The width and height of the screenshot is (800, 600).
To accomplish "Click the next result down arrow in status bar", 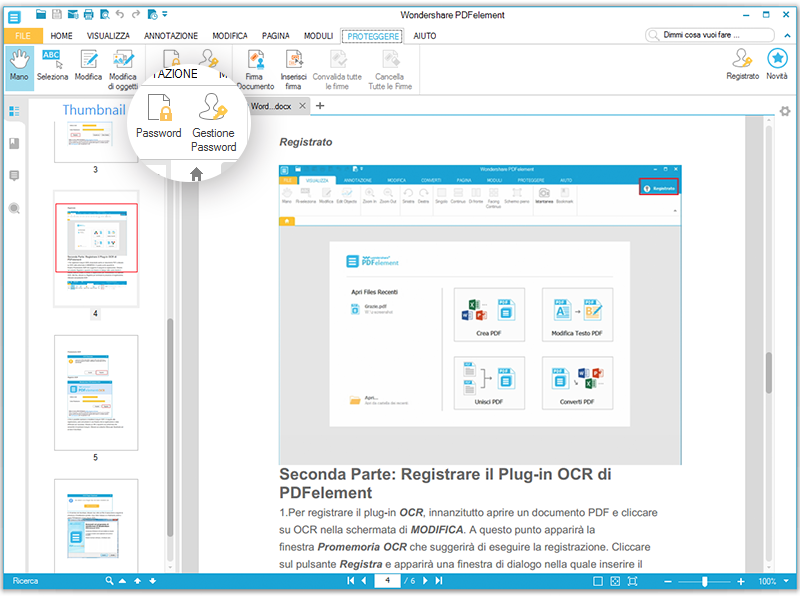I will [153, 581].
